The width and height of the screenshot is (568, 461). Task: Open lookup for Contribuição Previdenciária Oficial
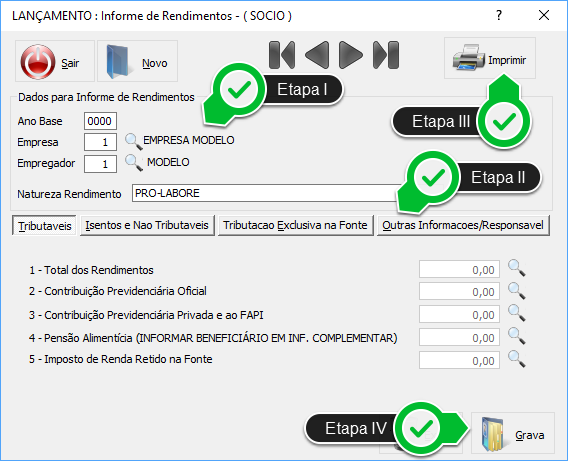click(x=516, y=291)
